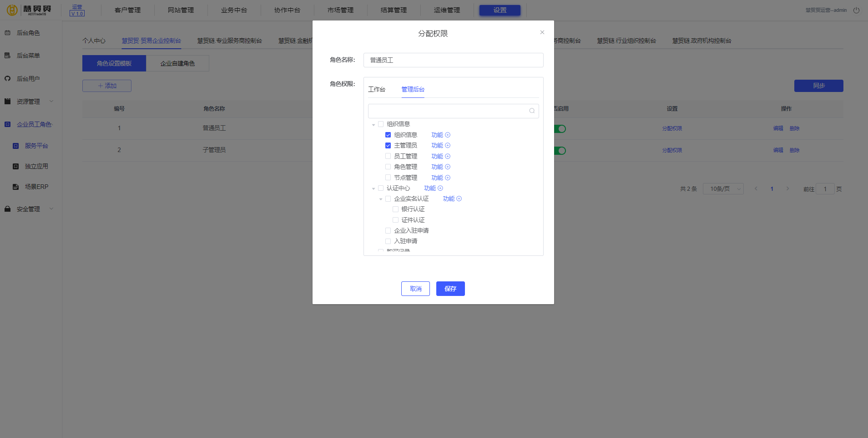Check the 员工管理 checkbox
Image resolution: width=868 pixels, height=438 pixels.
click(x=388, y=156)
